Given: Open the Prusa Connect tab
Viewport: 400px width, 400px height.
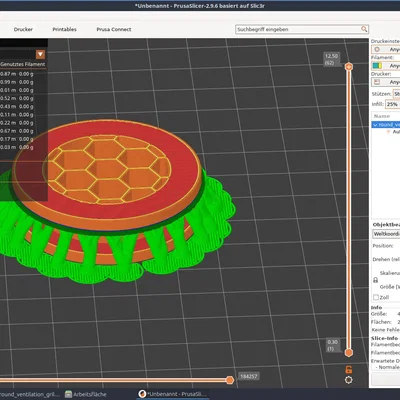Looking at the screenshot, I should [x=114, y=29].
